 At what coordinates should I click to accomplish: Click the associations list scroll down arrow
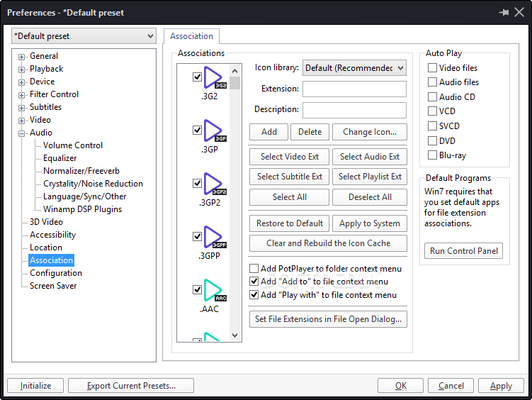[x=234, y=335]
